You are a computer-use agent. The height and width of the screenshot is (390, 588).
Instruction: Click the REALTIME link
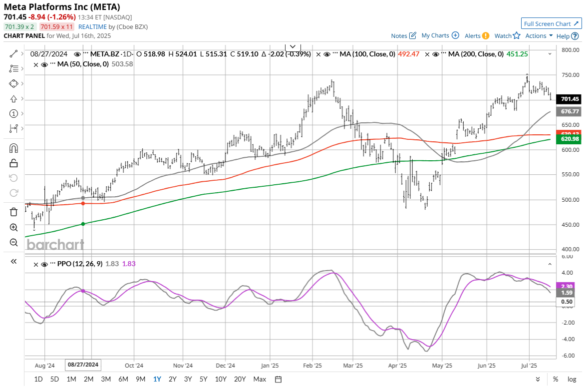(x=92, y=26)
